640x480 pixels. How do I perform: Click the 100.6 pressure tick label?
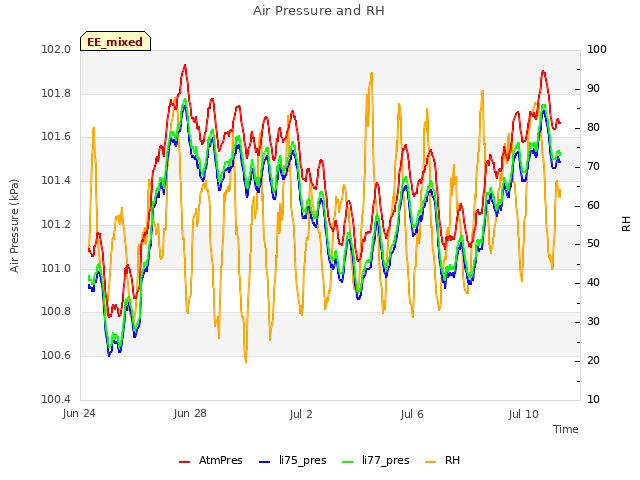pos(56,356)
